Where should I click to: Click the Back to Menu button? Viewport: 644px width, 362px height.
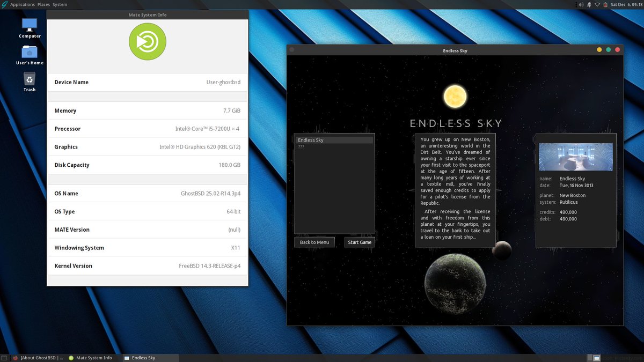tap(314, 242)
